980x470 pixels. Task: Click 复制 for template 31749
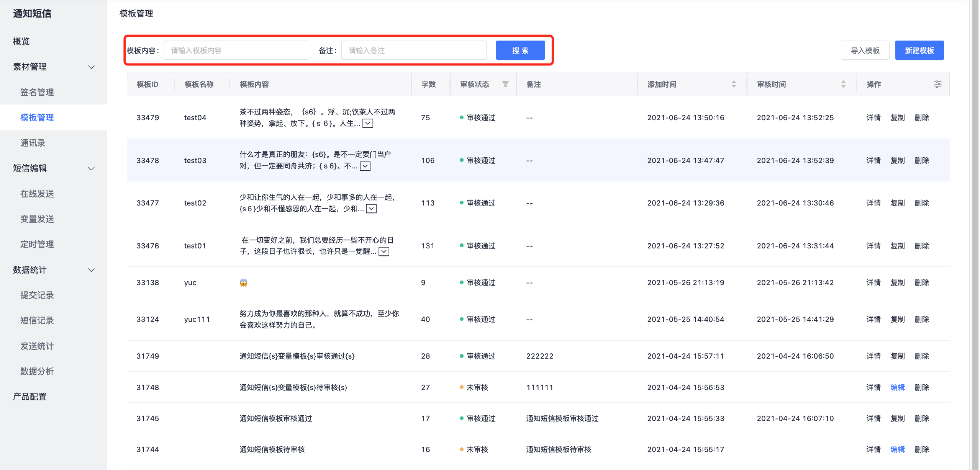coord(898,356)
